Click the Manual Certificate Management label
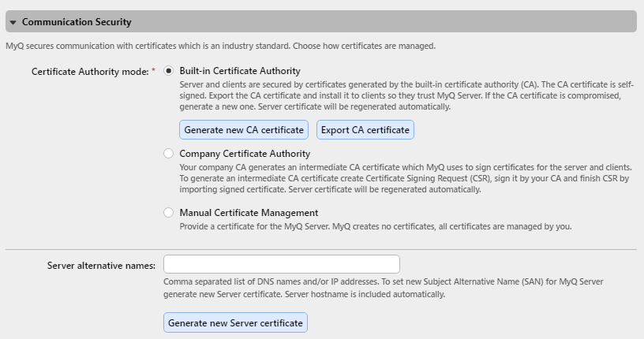 (249, 213)
